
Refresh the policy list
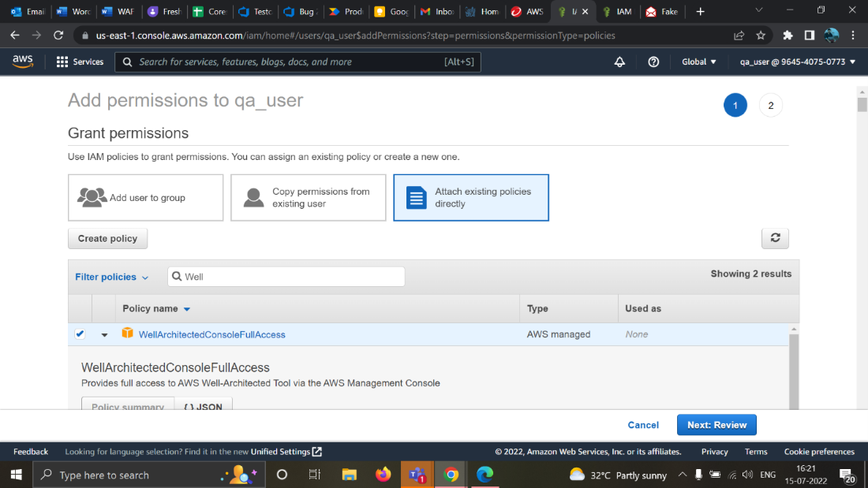[x=775, y=238]
